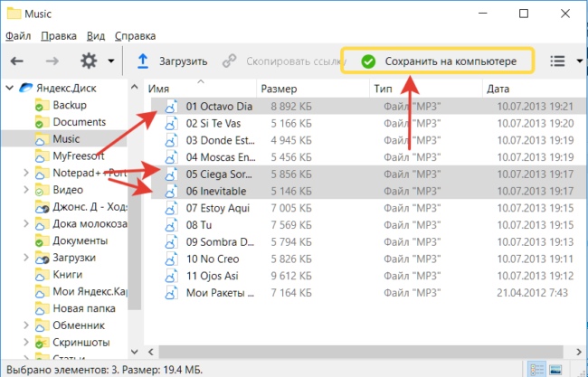Select file 04 Moscas En...
This screenshot has height=377, width=588.
221,157
